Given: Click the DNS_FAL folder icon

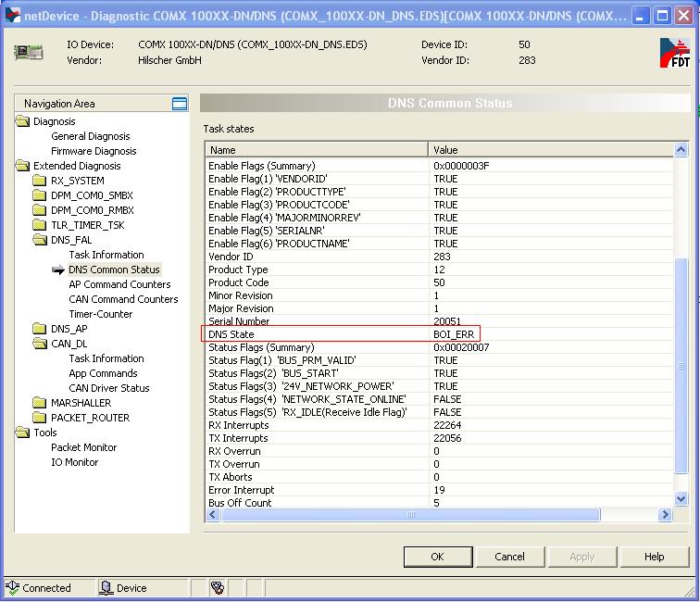Looking at the screenshot, I should (x=40, y=240).
